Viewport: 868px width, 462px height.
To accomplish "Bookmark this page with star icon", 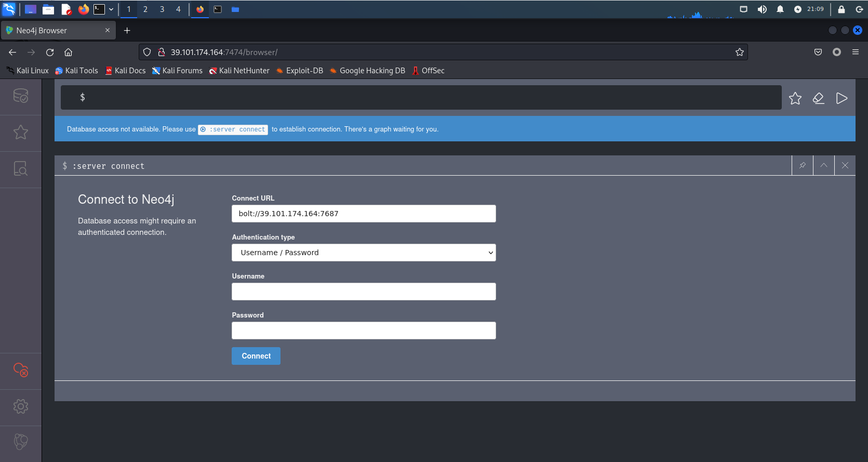I will coord(740,52).
